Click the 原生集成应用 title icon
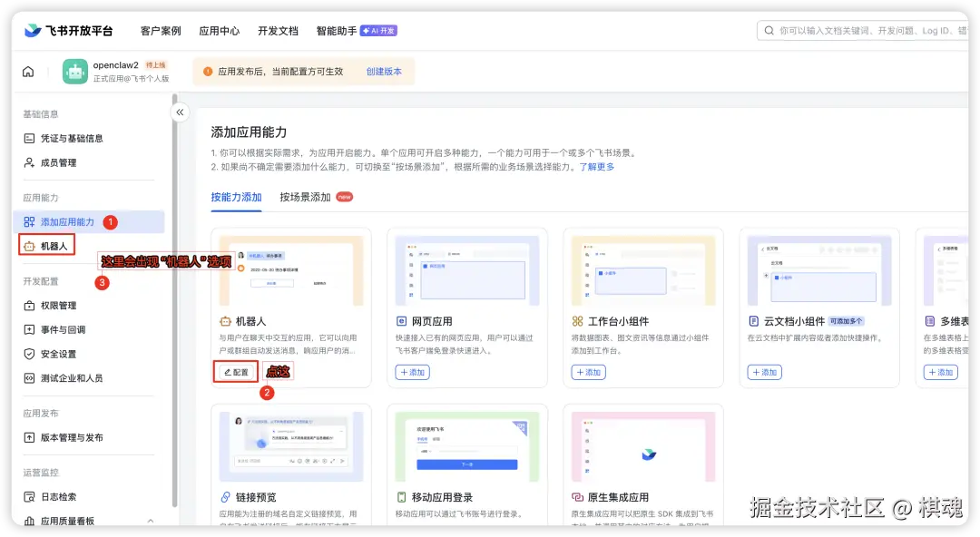980x537 pixels. (577, 497)
